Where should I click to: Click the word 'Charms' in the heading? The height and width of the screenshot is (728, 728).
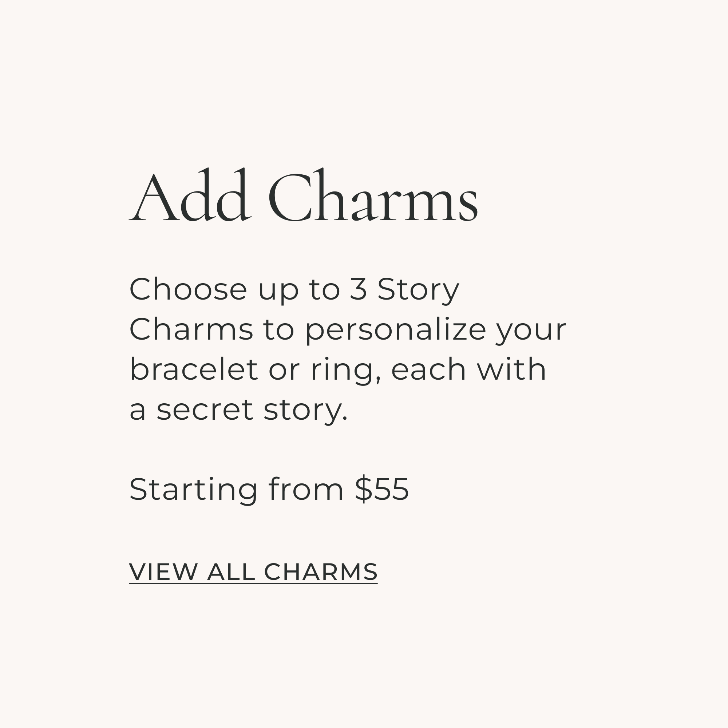pos(373,196)
